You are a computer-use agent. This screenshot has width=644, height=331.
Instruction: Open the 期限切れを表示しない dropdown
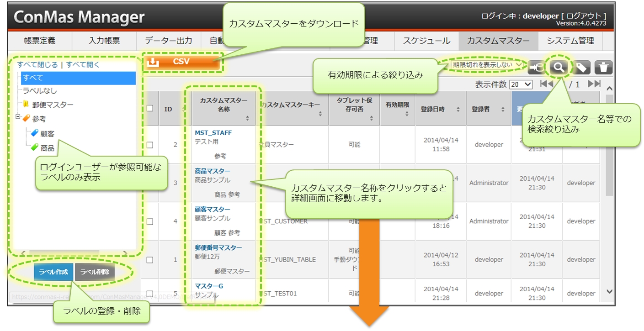(487, 65)
